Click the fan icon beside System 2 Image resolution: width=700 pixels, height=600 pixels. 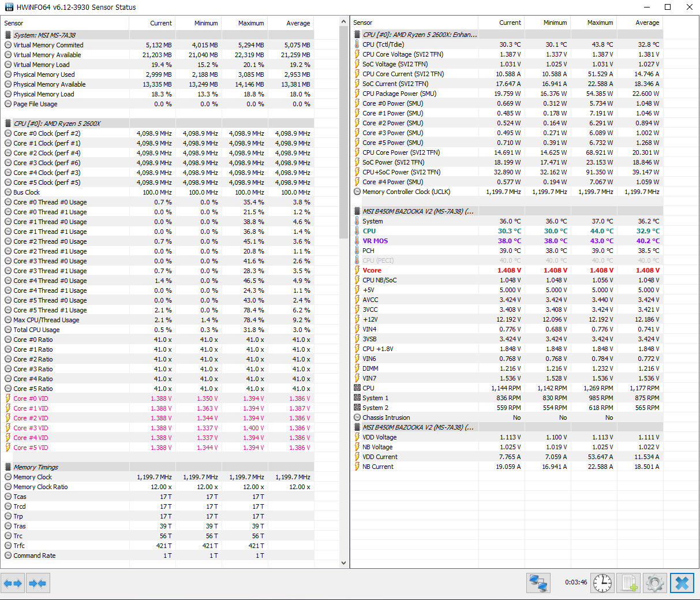357,408
